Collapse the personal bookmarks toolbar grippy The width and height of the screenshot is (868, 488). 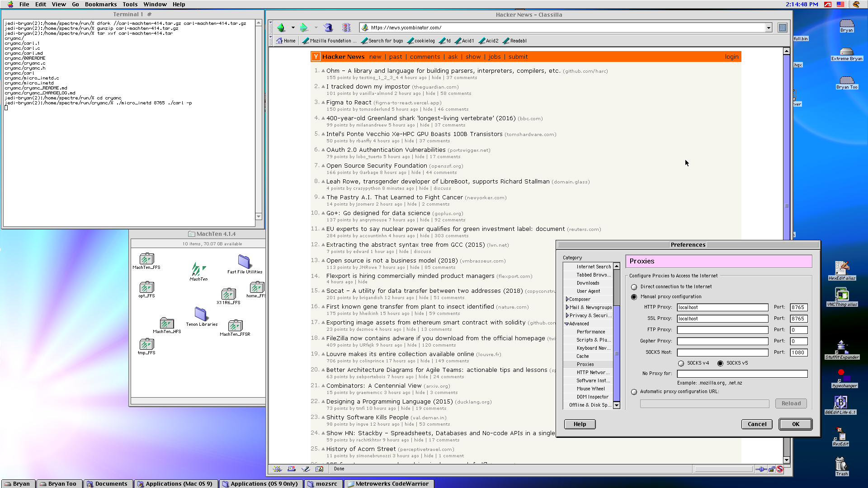[271, 41]
